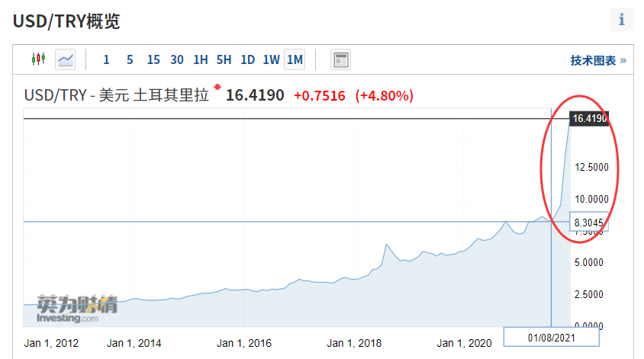
Task: Choose the 1M monthly interval
Action: [295, 59]
